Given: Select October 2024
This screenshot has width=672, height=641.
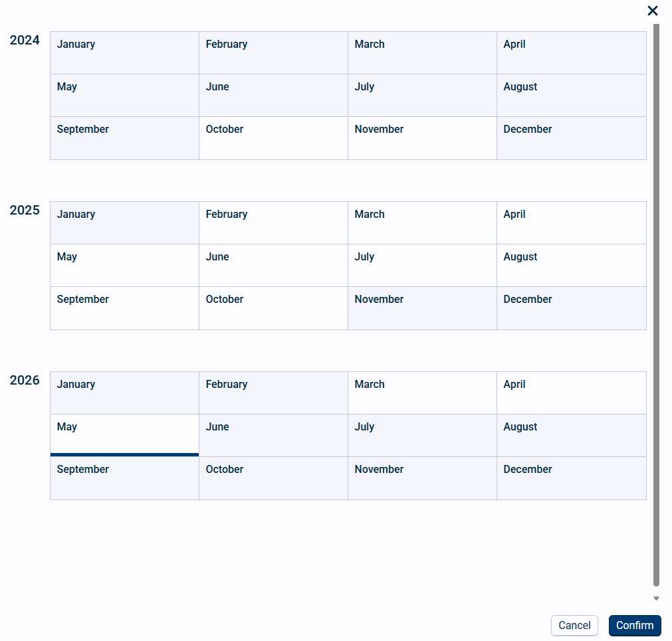Looking at the screenshot, I should 273,138.
